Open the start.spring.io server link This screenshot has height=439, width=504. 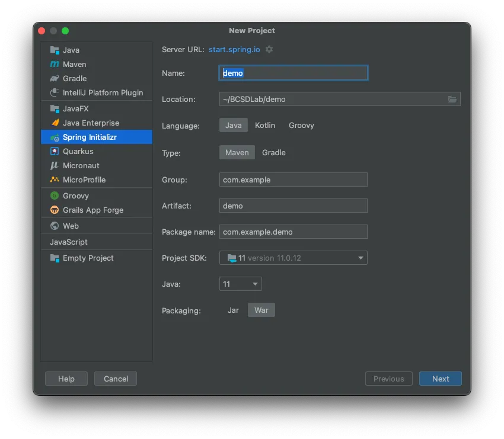coord(234,49)
